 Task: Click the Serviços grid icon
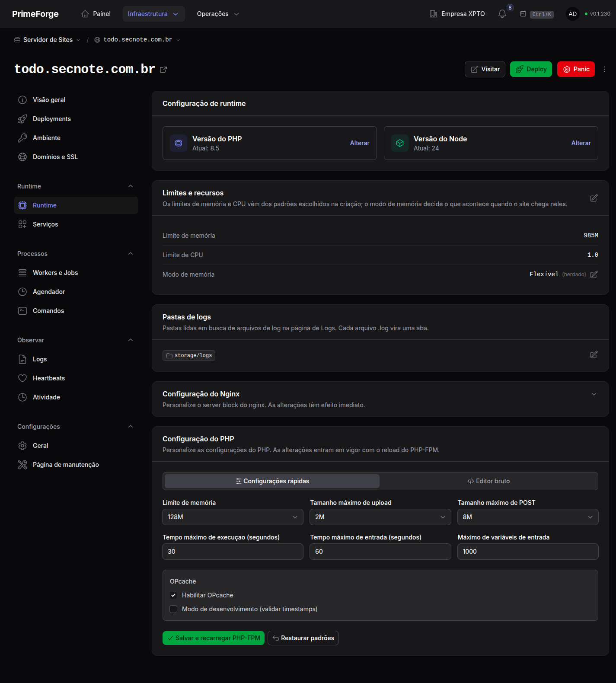coord(22,224)
